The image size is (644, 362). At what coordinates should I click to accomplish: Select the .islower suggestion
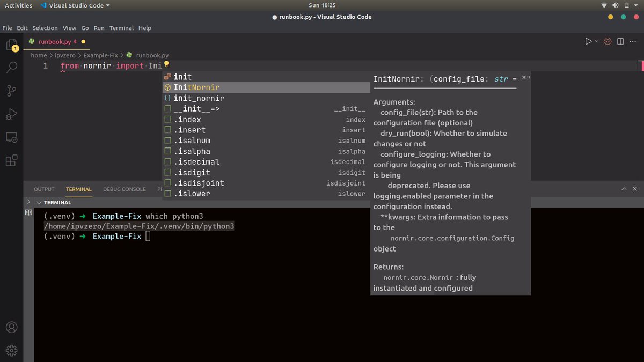click(x=266, y=194)
